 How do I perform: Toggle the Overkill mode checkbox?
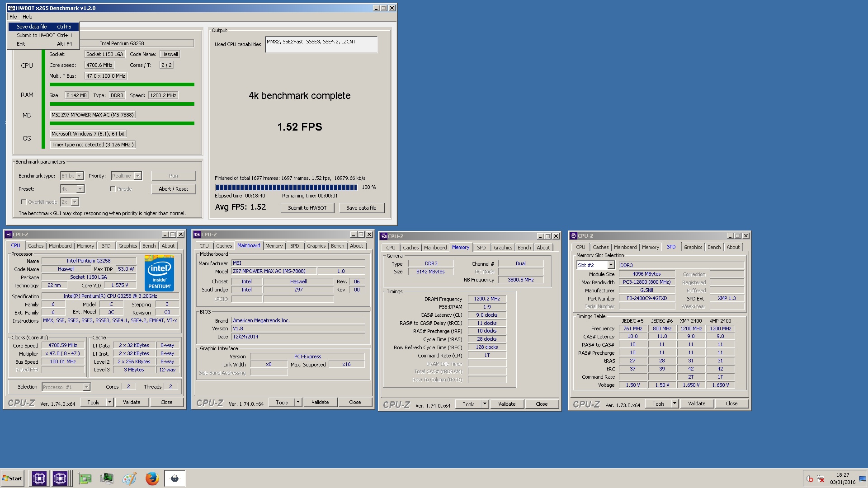tap(24, 202)
